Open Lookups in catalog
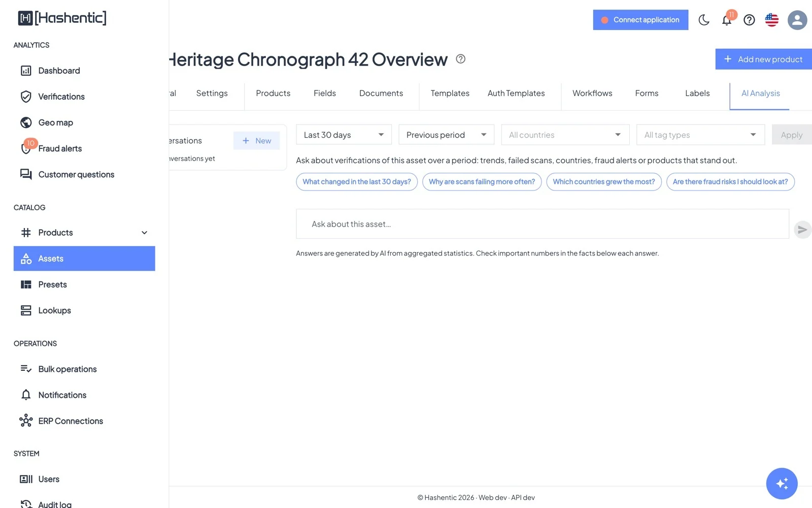Screen dimensions: 812x508 (84, 310)
